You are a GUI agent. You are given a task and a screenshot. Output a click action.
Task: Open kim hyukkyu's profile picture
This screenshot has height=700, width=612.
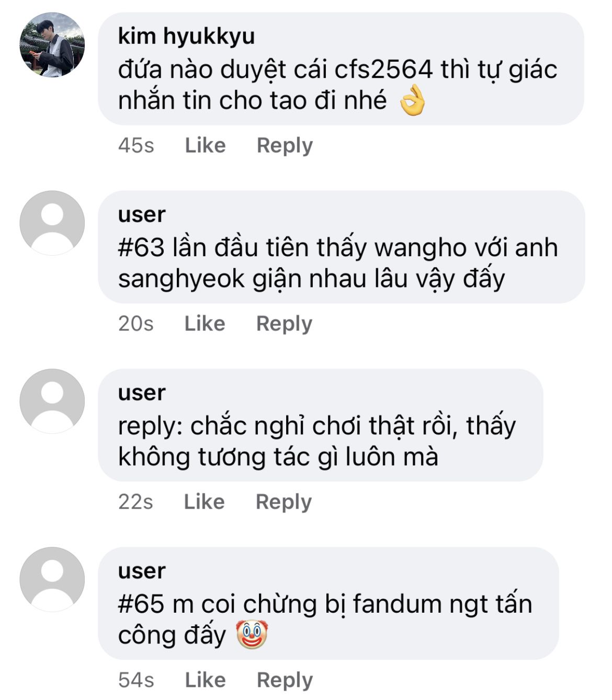[52, 45]
